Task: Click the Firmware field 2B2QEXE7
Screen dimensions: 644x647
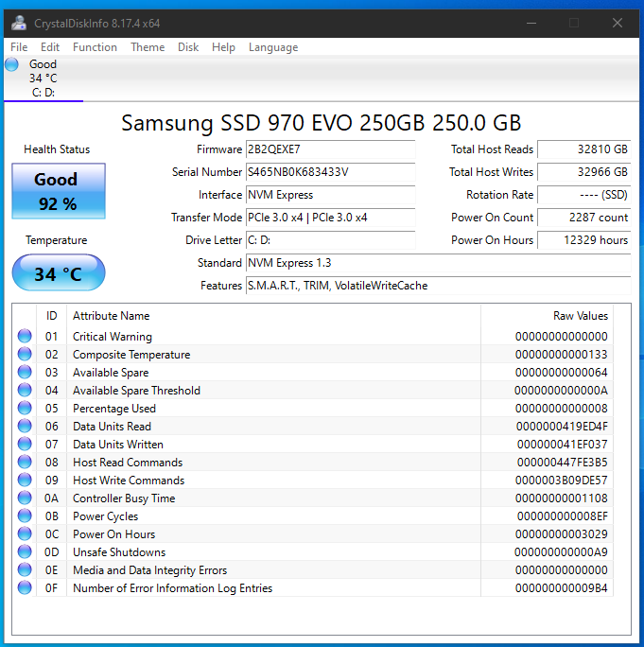Action: coord(330,149)
